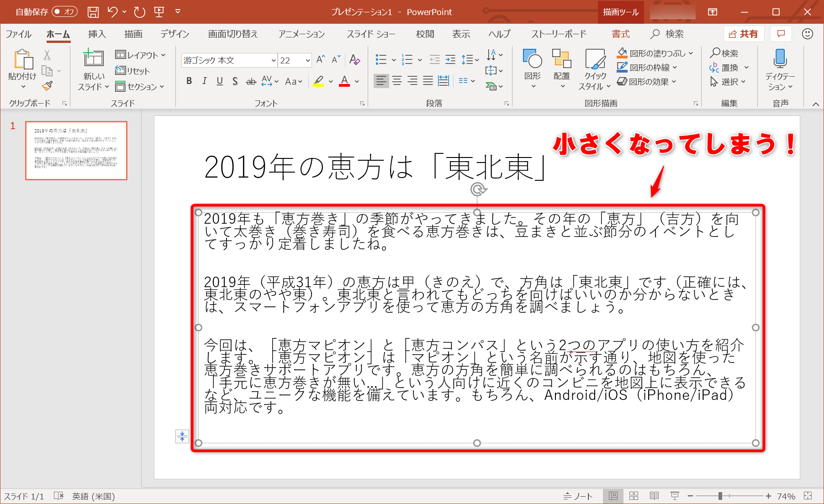Toggle Italic formatting
This screenshot has height=504, width=824.
click(x=204, y=81)
